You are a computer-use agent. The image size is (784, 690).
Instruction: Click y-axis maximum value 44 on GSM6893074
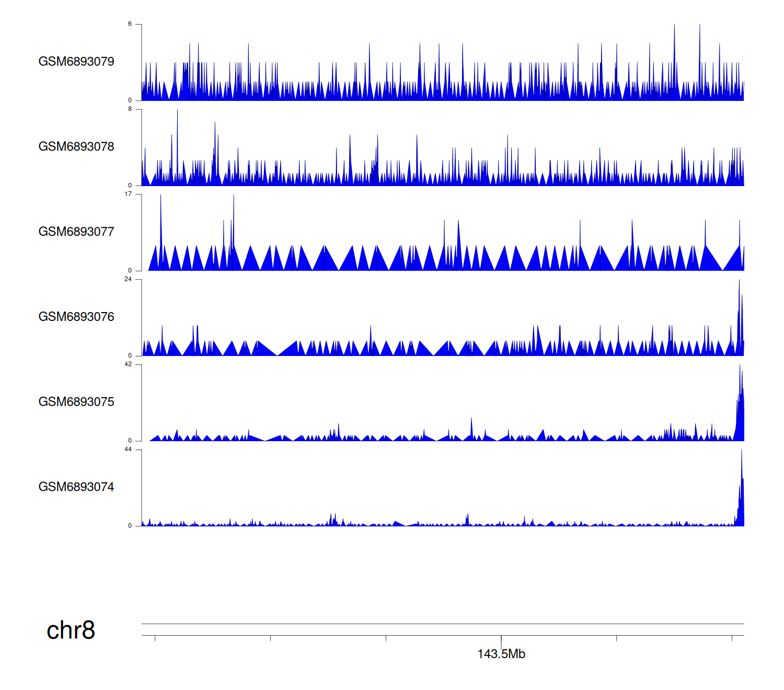click(x=129, y=450)
